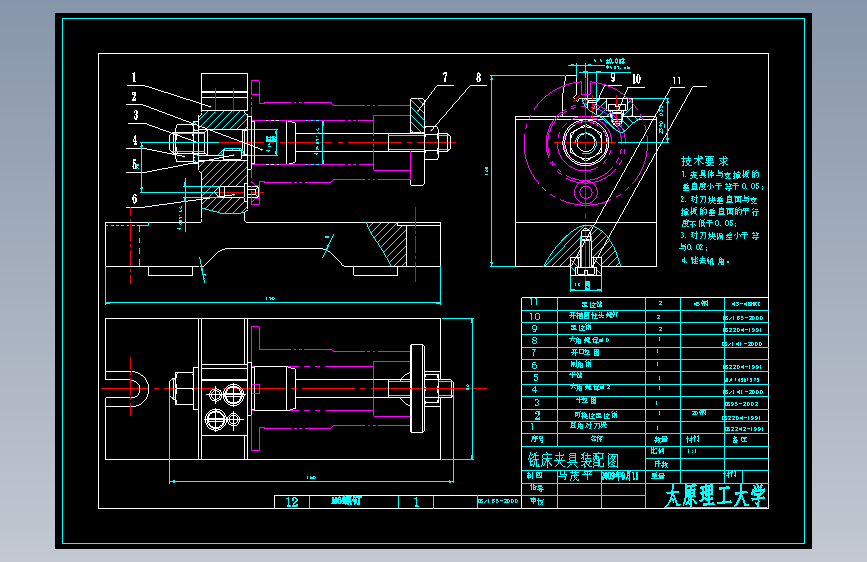Click part callout 9 on side view

point(613,78)
